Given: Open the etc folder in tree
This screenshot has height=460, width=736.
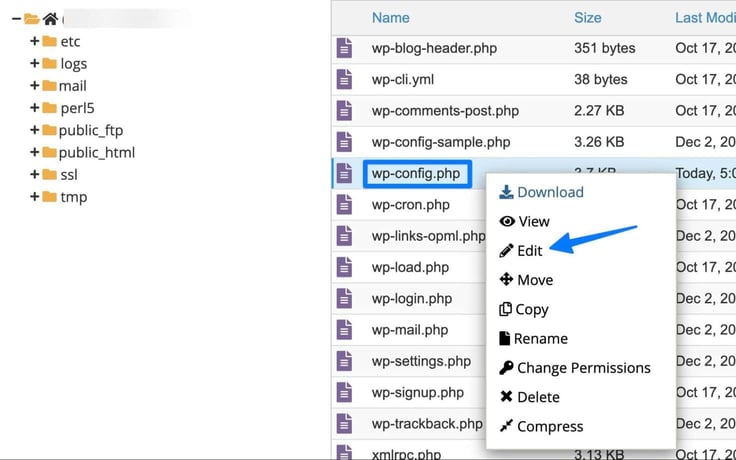Looking at the screenshot, I should (x=70, y=41).
